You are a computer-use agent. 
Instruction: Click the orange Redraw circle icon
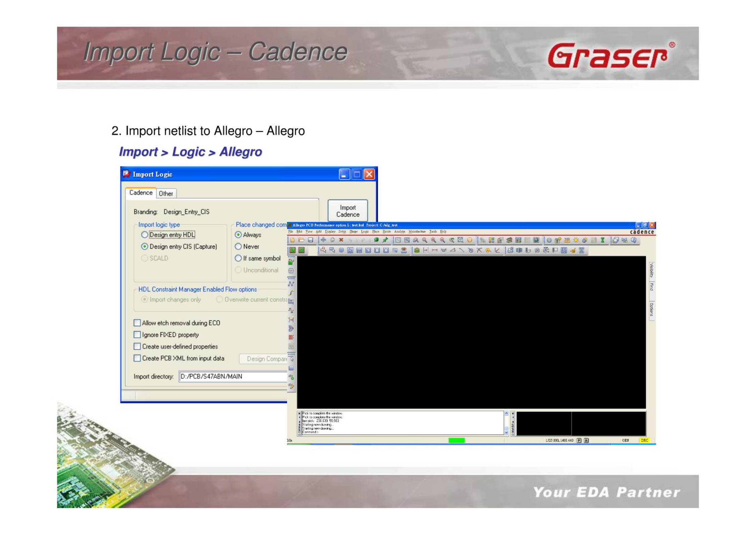point(469,240)
